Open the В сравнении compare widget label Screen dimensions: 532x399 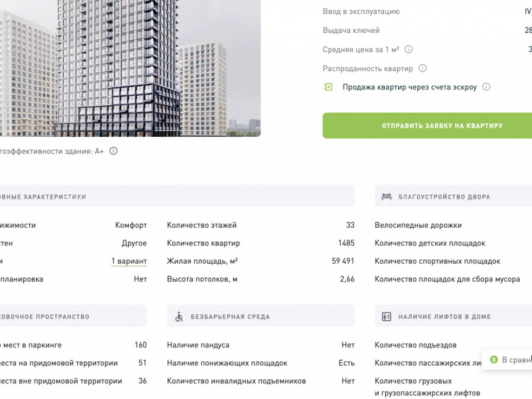pos(516,360)
